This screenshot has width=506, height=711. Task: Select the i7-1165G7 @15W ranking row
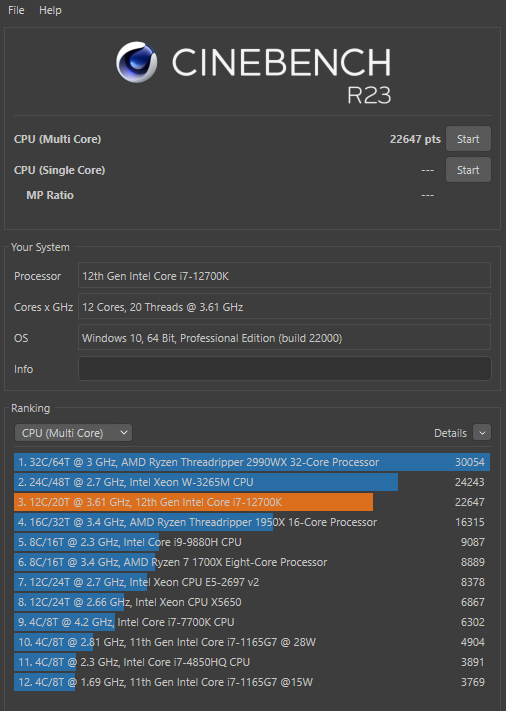click(x=252, y=682)
